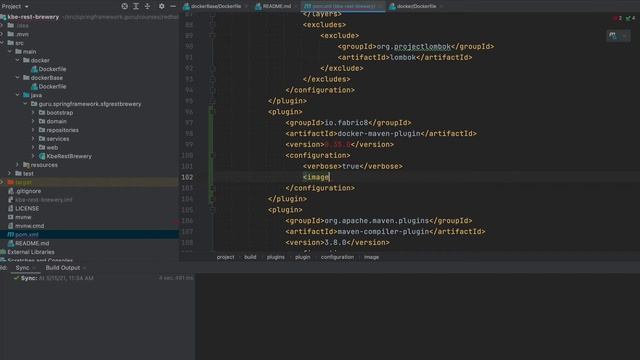Expand the resources folder
This screenshot has height=360, width=640.
18,165
